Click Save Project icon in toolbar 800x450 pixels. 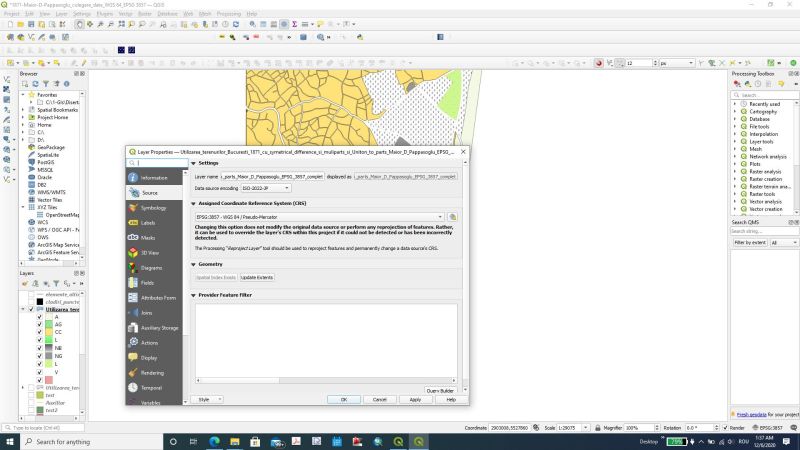point(31,24)
